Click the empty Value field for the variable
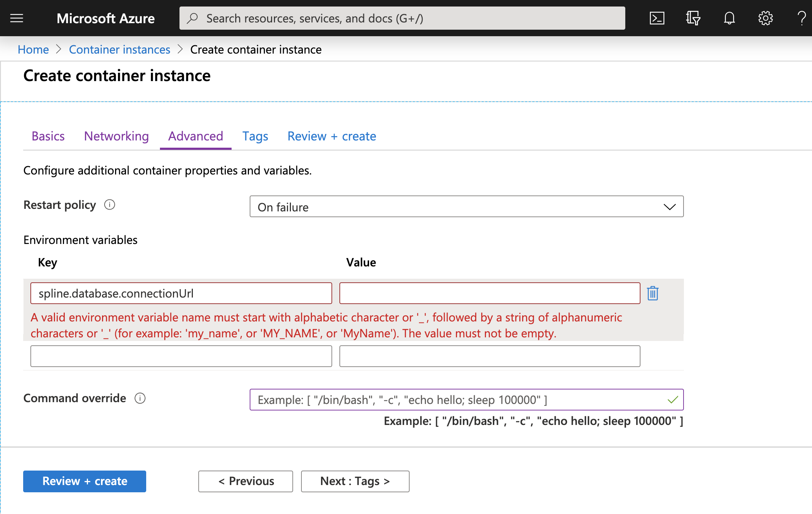812x514 pixels. point(490,293)
